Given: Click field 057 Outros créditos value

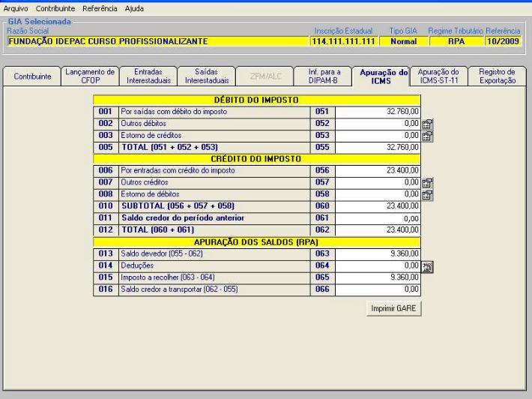Looking at the screenshot, I should point(378,182).
